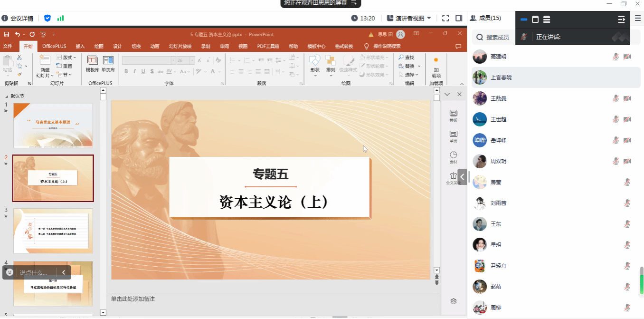
Task: Click the 查找 find button
Action: pyautogui.click(x=406, y=58)
